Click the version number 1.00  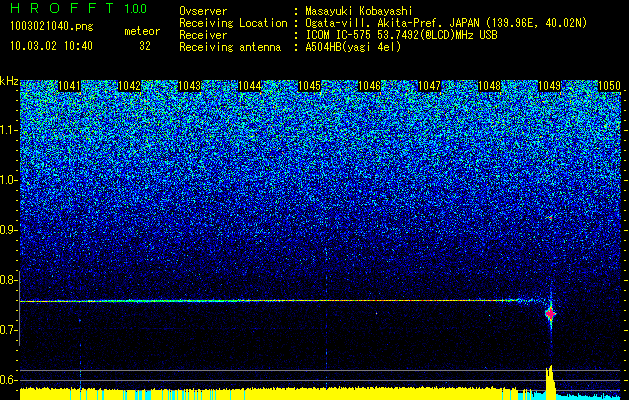(135, 9)
